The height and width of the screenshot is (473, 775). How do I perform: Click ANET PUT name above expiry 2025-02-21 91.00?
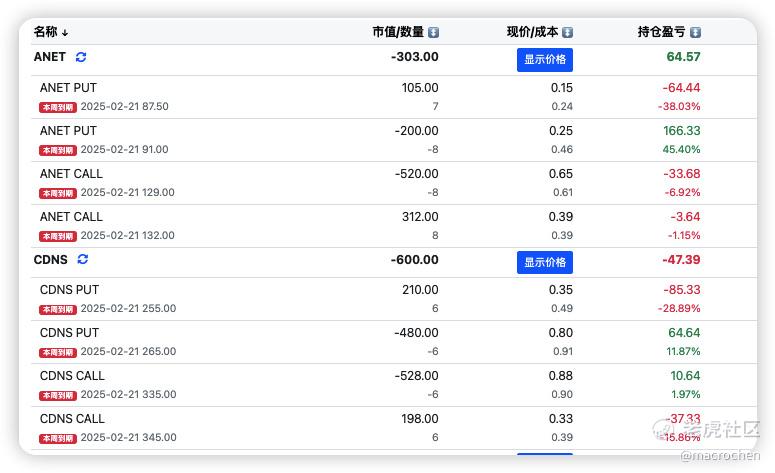click(68, 130)
